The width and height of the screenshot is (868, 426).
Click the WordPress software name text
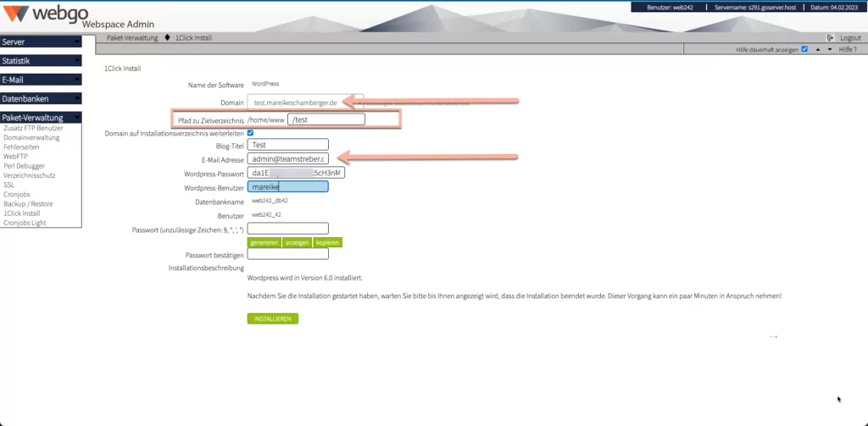(x=265, y=84)
